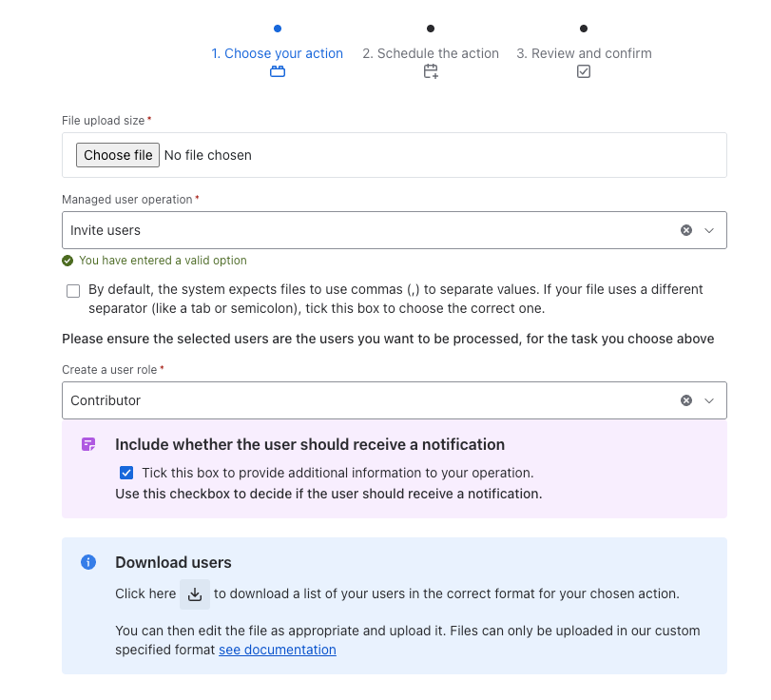The width and height of the screenshot is (771, 700).
Task: Click the download icon in Download users panel
Action: (194, 593)
